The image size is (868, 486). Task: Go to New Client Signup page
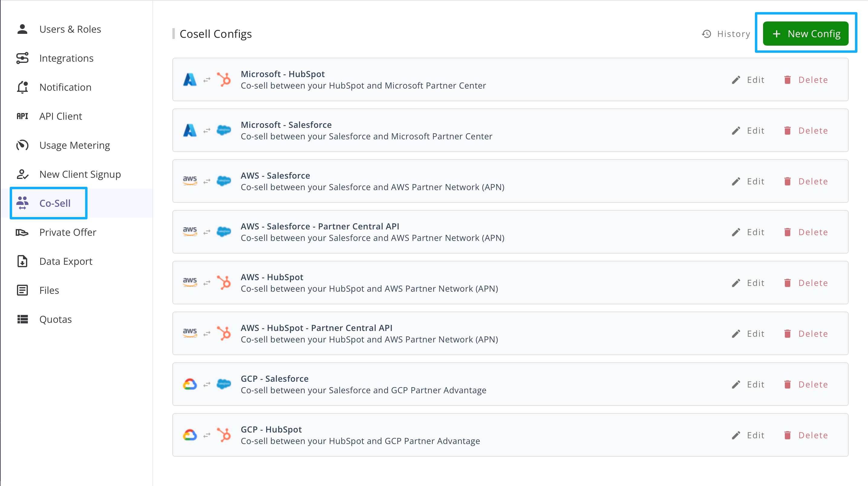tap(80, 174)
